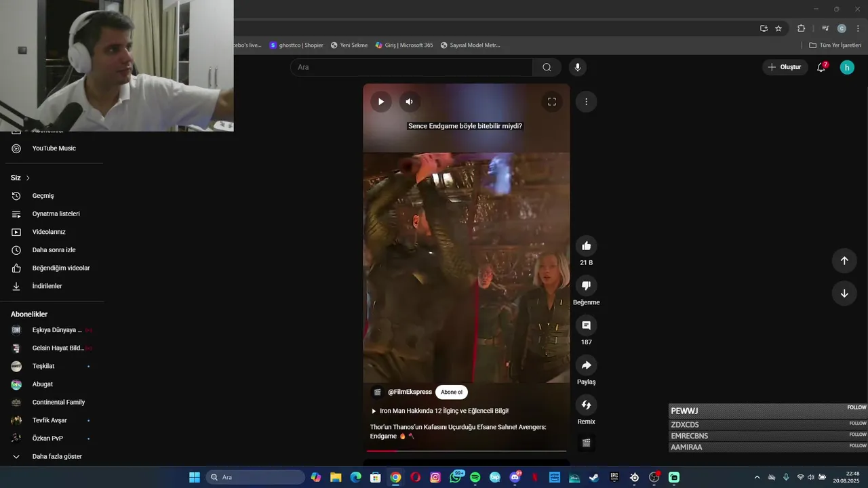Open the YouTube account avatar menu

pyautogui.click(x=847, y=67)
